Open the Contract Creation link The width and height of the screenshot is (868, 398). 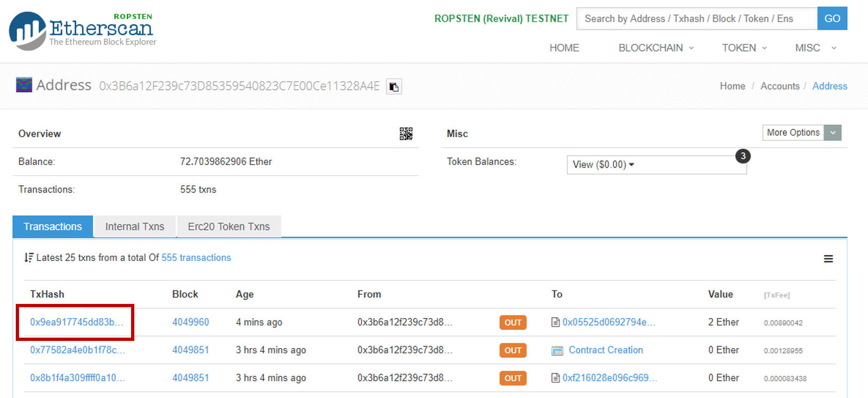(606, 350)
